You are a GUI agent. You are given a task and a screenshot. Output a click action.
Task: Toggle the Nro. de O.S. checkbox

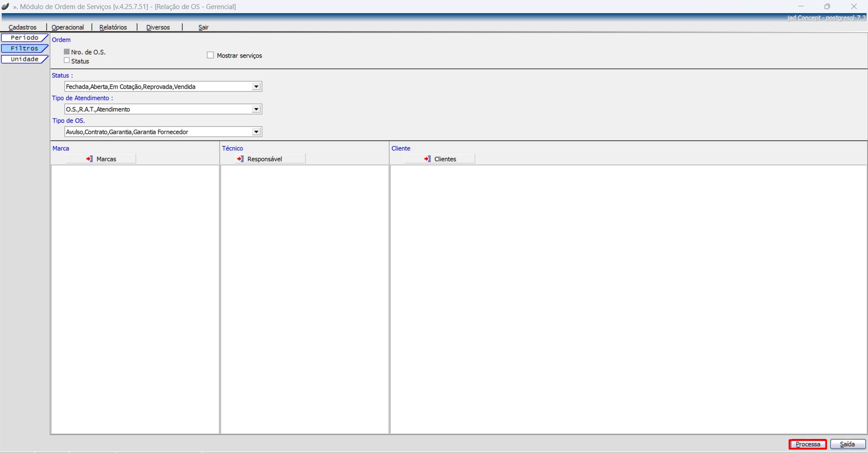click(x=67, y=52)
